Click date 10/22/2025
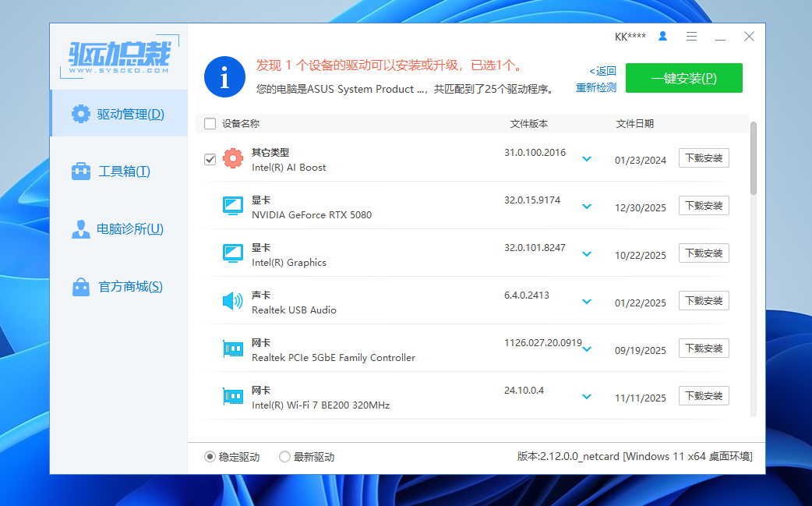Image resolution: width=812 pixels, height=506 pixels. (x=641, y=255)
